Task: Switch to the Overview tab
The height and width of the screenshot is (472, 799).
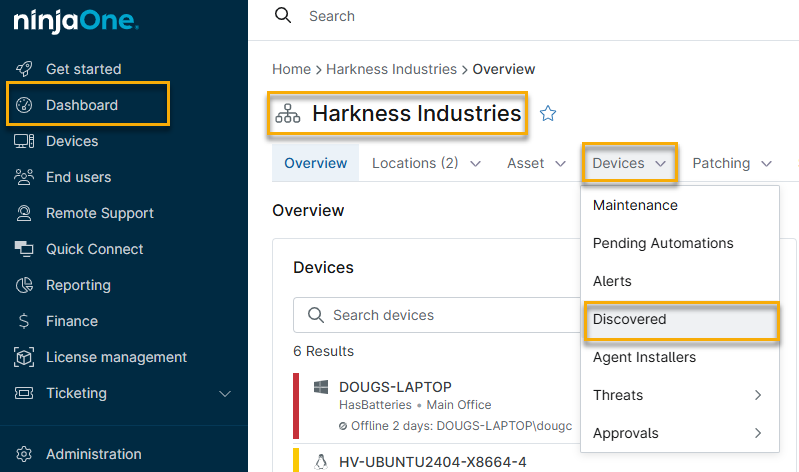Action: pyautogui.click(x=315, y=163)
